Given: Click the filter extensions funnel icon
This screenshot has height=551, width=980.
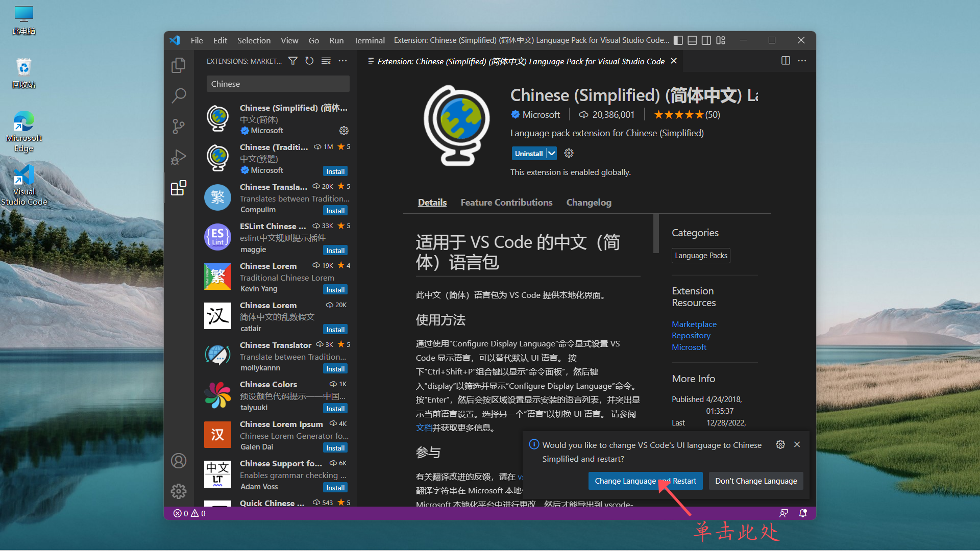Looking at the screenshot, I should click(x=293, y=61).
